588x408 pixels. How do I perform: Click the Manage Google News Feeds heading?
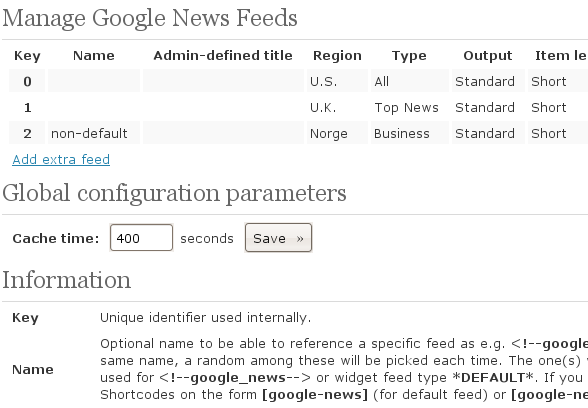click(x=150, y=18)
